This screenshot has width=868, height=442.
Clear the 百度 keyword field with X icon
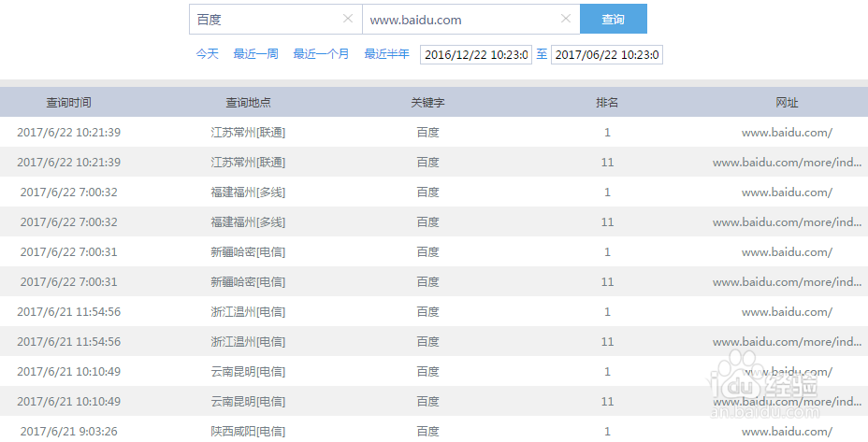pyautogui.click(x=348, y=19)
